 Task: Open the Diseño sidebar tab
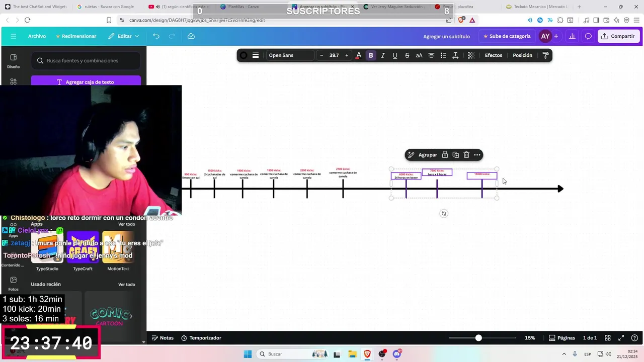(13, 61)
